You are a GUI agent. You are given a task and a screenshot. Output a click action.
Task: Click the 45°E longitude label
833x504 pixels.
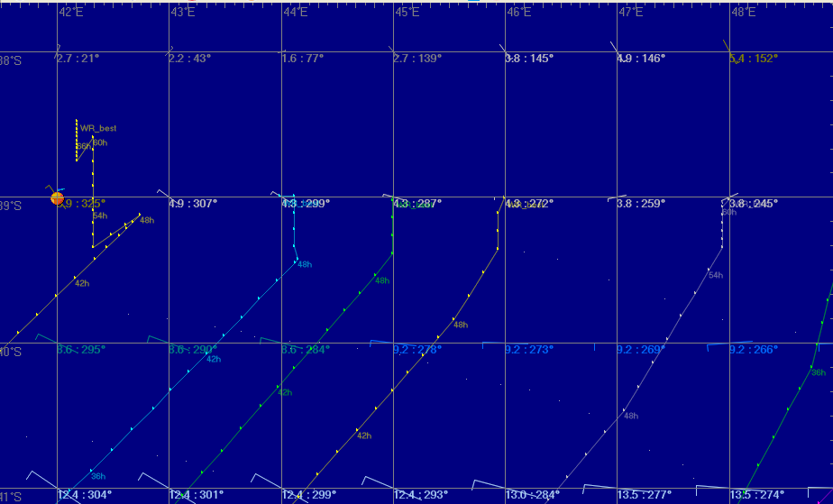coord(407,13)
